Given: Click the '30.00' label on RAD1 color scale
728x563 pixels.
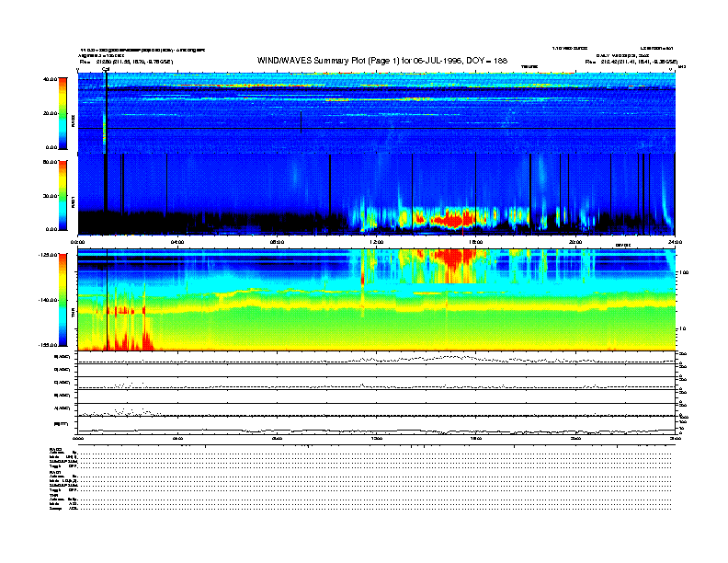Looking at the screenshot, I should pyautogui.click(x=51, y=196).
